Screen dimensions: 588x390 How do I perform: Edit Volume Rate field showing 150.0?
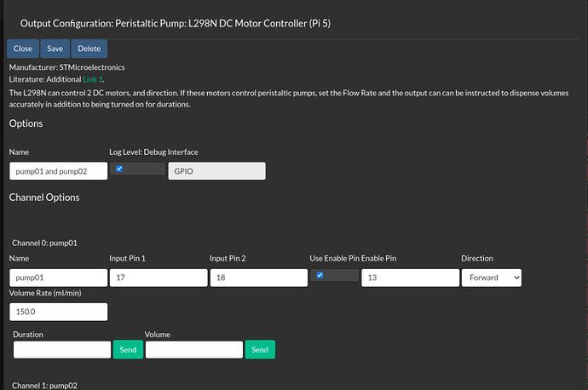coord(59,312)
